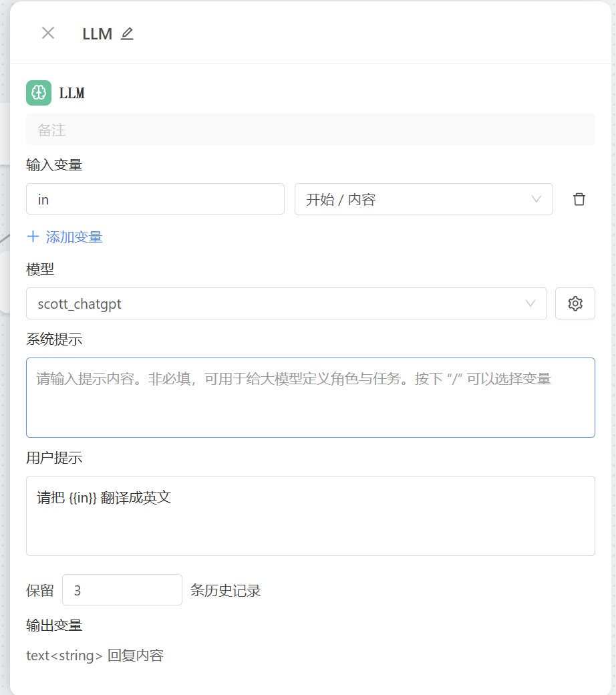Viewport: 616px width, 695px height.
Task: Click the variable name field containing in
Action: (x=155, y=198)
